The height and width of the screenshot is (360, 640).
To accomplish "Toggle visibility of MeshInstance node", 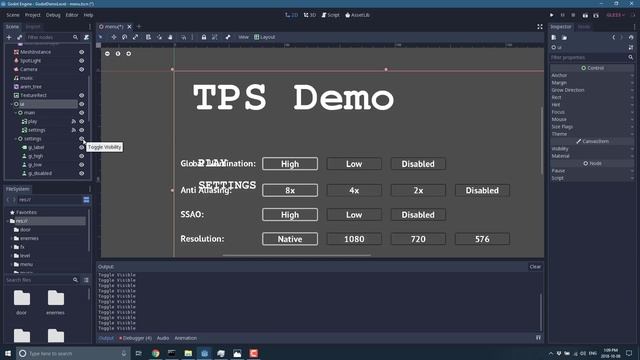I will 82,52.
